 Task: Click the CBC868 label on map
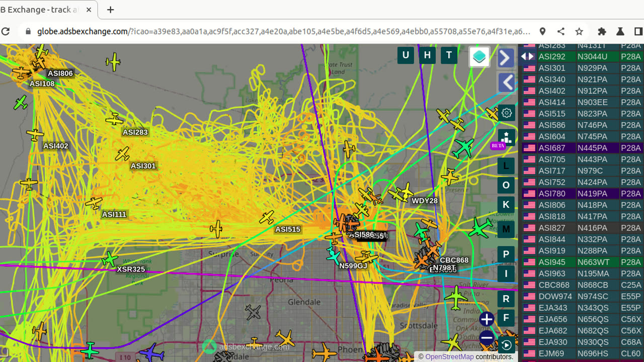point(454,260)
